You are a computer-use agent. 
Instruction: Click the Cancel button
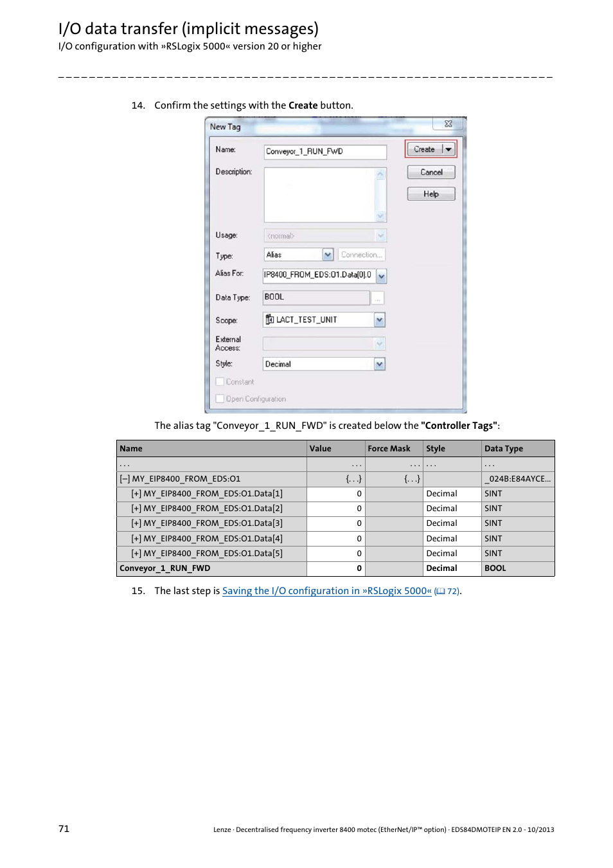[431, 172]
